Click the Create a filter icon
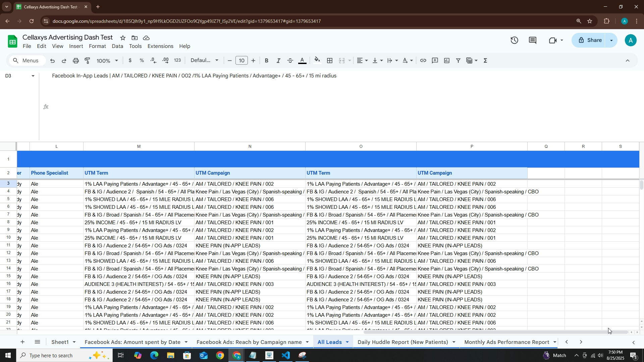 (458, 61)
